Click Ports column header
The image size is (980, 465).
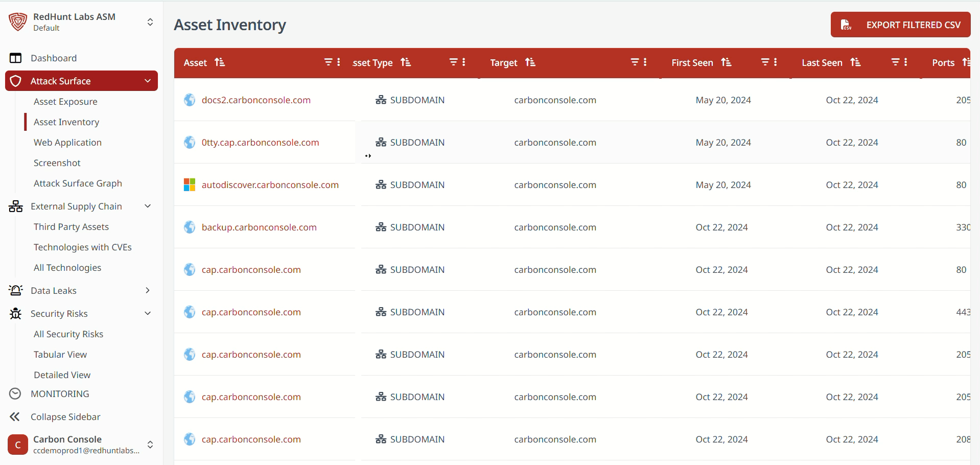(x=943, y=63)
